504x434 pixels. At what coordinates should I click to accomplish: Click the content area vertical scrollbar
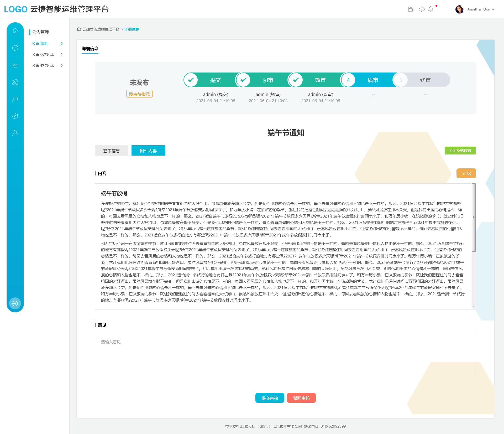(474, 218)
